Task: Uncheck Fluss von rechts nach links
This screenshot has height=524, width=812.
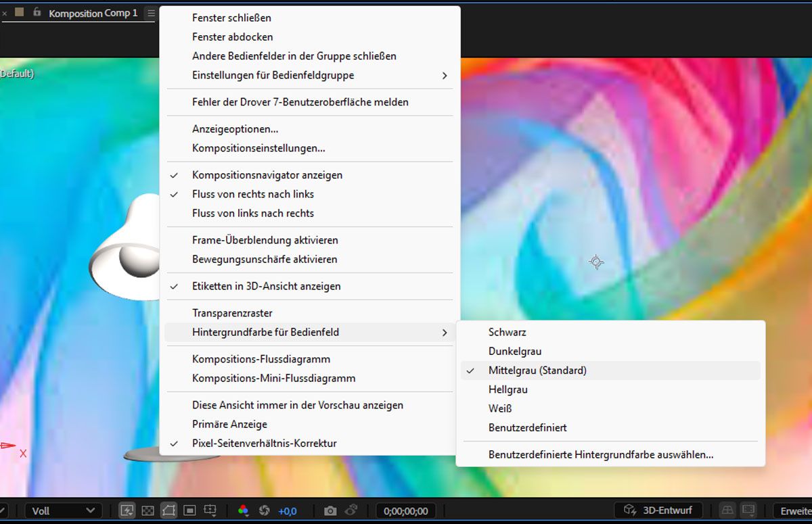Action: click(309, 194)
